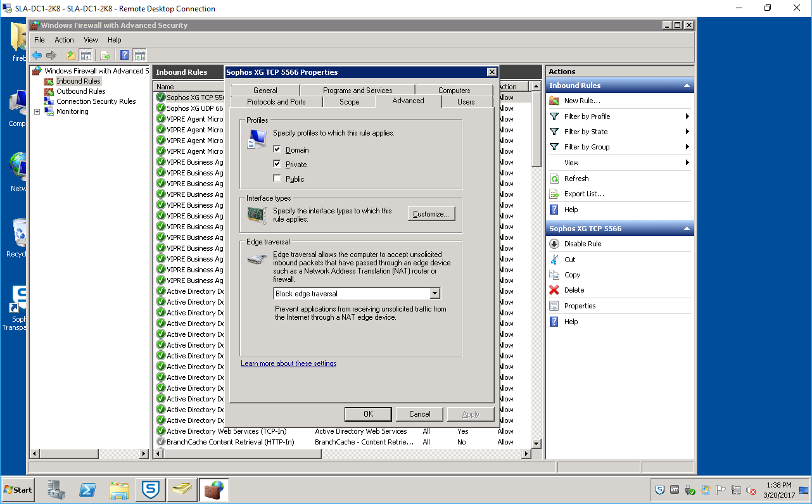Click rules list vertical scrollbar down arrow
Image resolution: width=812 pixels, height=504 pixels.
coord(536,444)
